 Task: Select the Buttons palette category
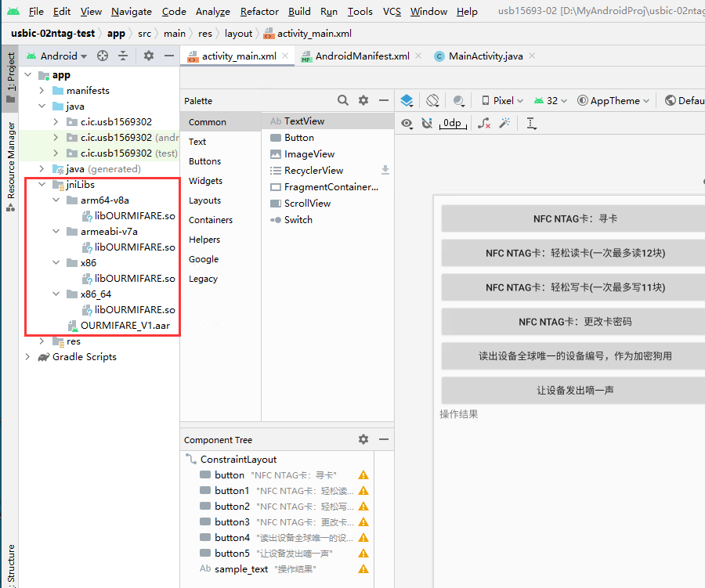pyautogui.click(x=204, y=161)
